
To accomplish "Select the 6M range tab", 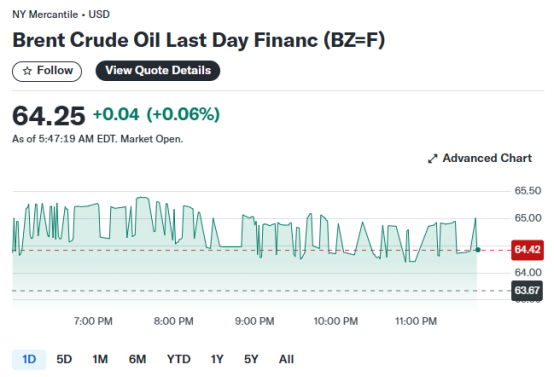I will [x=137, y=359].
